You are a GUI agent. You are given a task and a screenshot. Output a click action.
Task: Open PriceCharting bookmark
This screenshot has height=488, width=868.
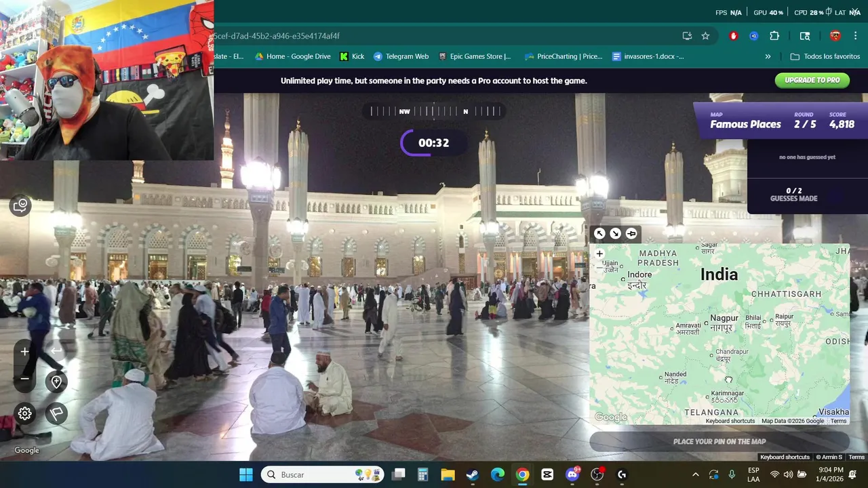563,56
